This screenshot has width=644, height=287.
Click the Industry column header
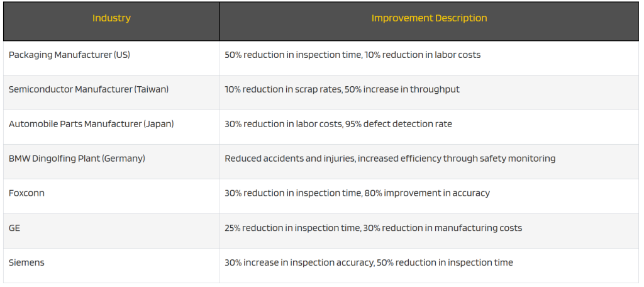click(111, 18)
